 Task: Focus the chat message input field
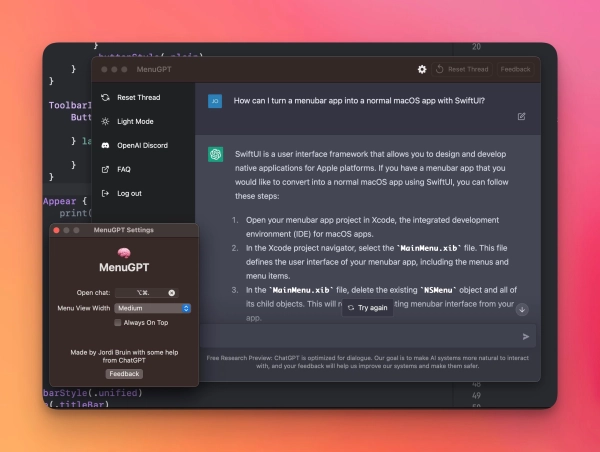coord(360,337)
